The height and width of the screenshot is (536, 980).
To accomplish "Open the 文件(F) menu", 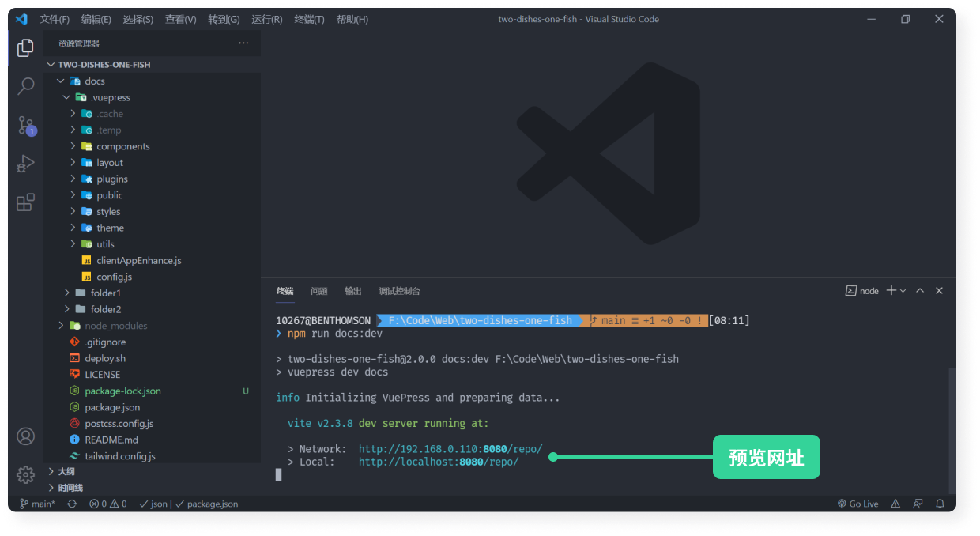I will (x=55, y=19).
